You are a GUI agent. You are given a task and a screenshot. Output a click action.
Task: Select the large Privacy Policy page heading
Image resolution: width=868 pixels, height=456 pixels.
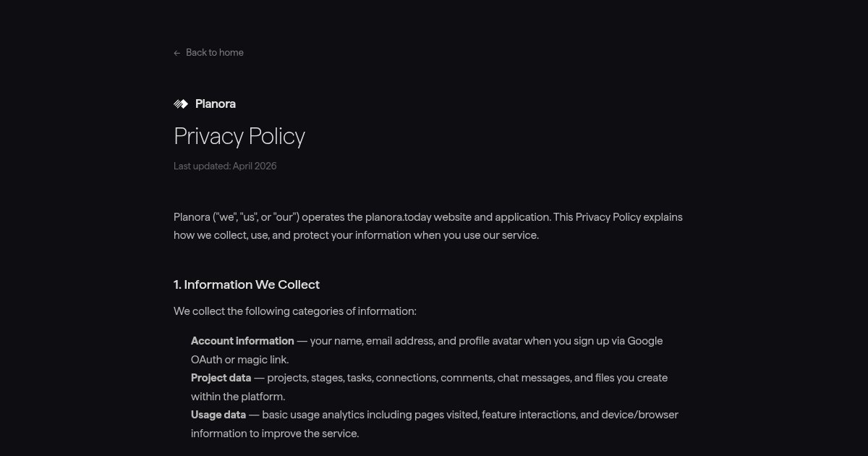(x=239, y=136)
